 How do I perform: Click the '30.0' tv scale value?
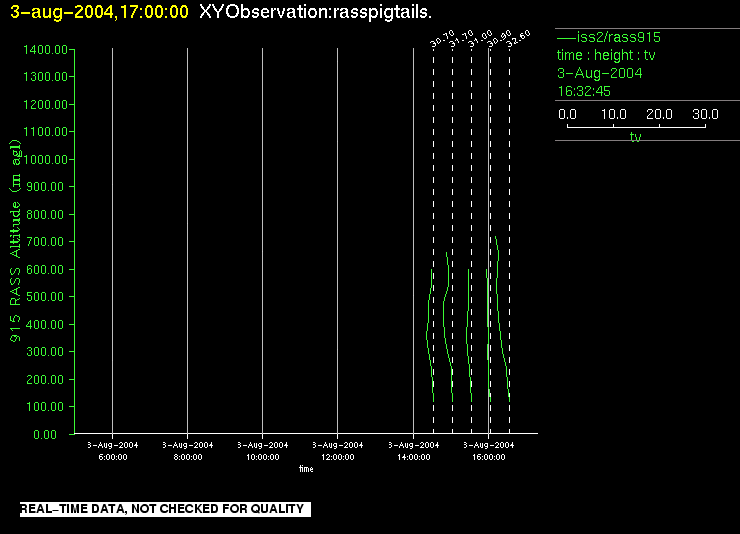[x=705, y=114]
